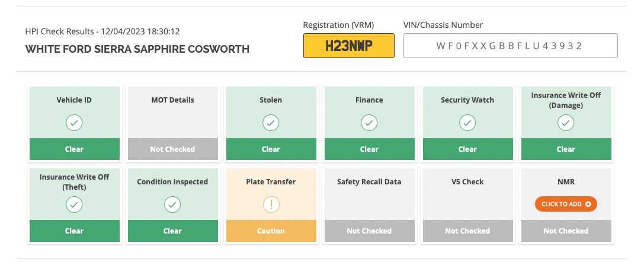Click the yellow H23NWP registration plate
This screenshot has height=265, width=644.
click(349, 46)
